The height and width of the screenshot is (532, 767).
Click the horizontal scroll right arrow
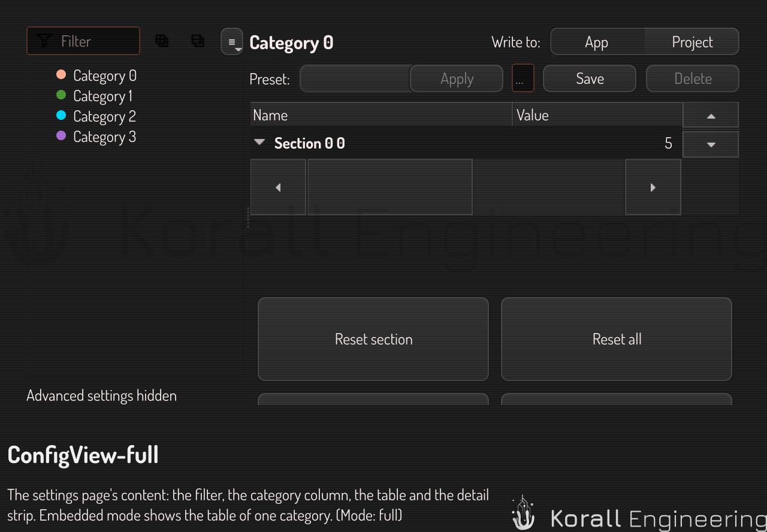[x=653, y=187]
